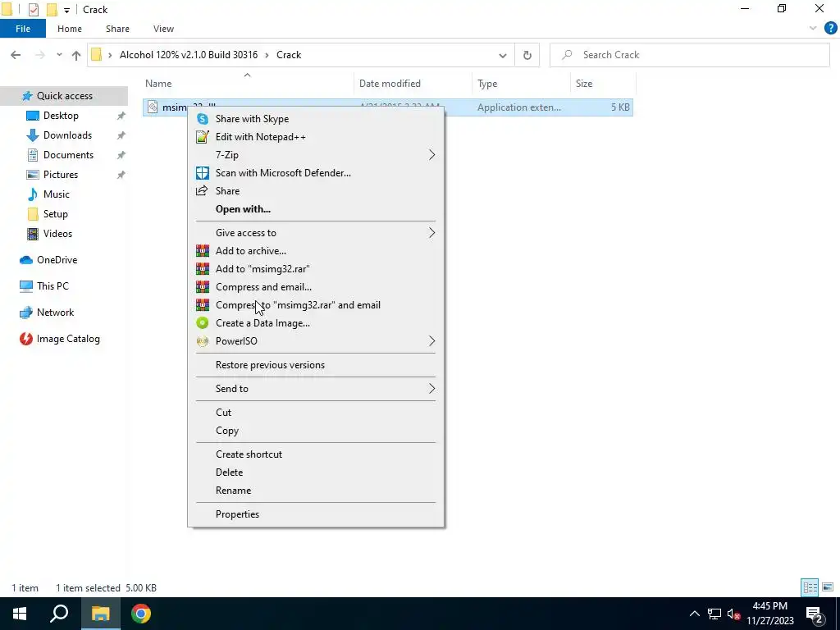Click the OneDrive cloud icon
The width and height of the screenshot is (840, 630).
pos(25,260)
